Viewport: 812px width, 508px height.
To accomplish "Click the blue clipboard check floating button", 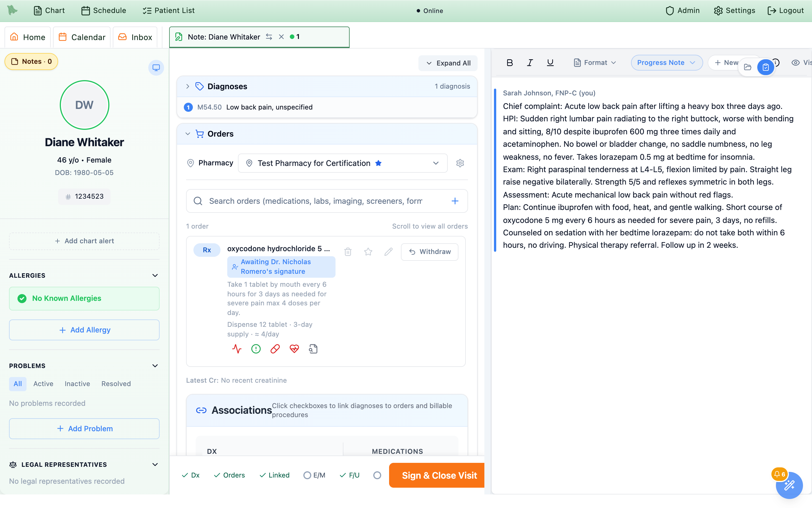I will (x=765, y=67).
